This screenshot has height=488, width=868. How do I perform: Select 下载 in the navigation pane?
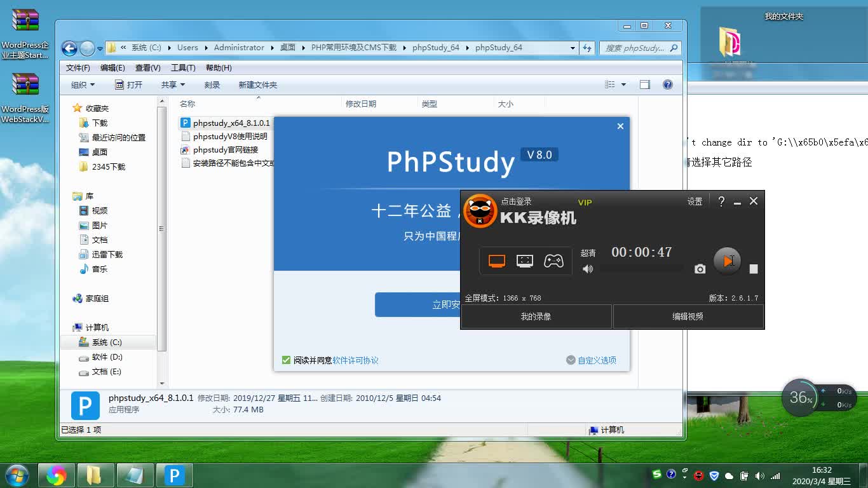(93, 123)
